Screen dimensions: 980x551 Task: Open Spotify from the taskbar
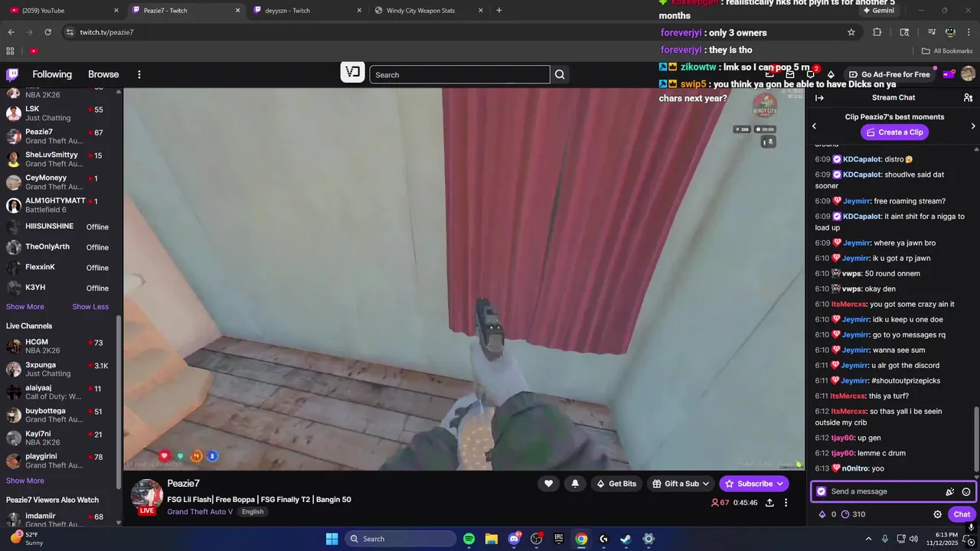469,539
